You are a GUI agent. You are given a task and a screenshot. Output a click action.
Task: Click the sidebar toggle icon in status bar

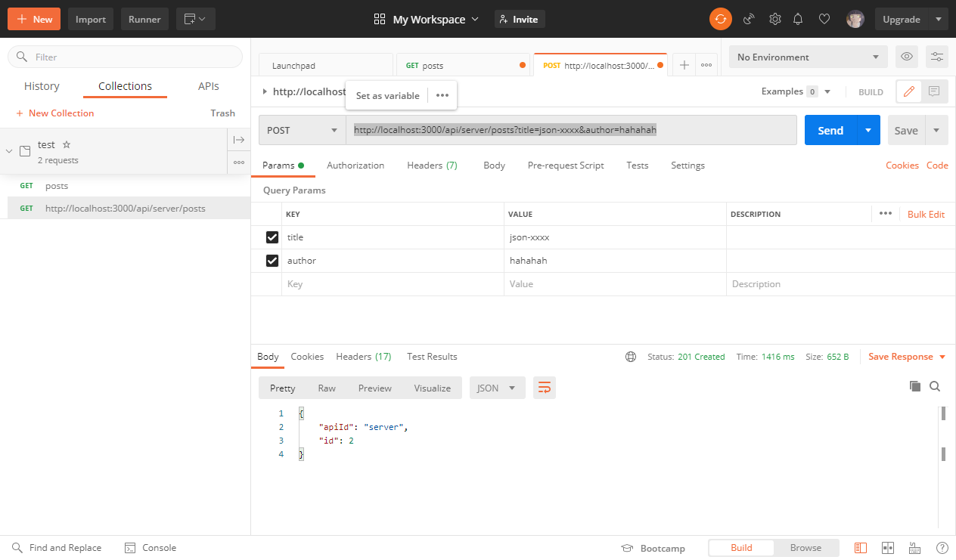tap(861, 548)
